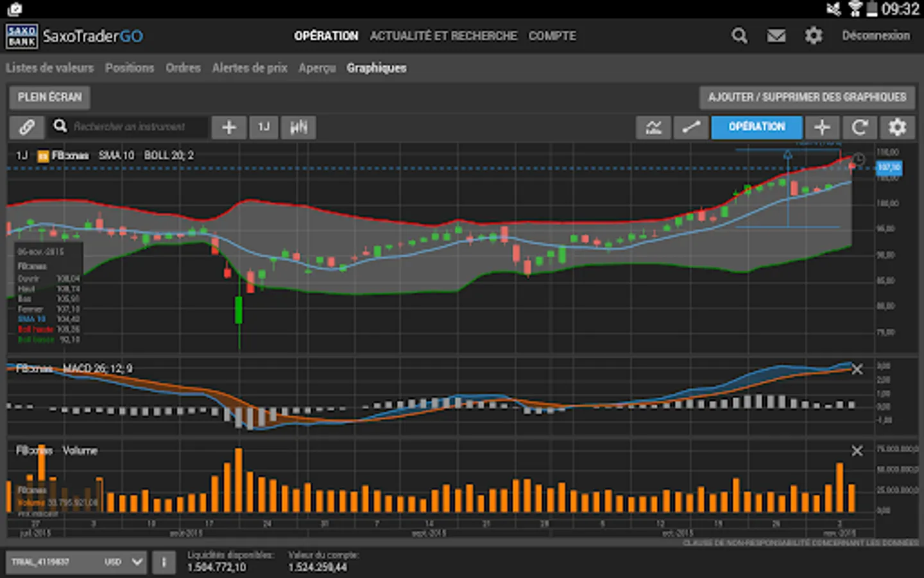This screenshot has height=578, width=924.
Task: Open the OPÉRATION main menu
Action: pos(326,36)
